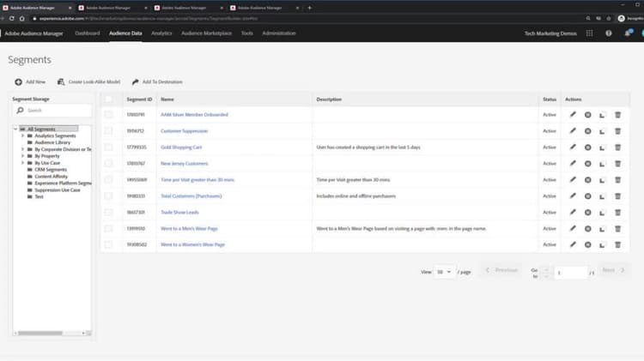Toggle the select-all checkbox in table header
This screenshot has height=361, width=644.
click(x=108, y=99)
